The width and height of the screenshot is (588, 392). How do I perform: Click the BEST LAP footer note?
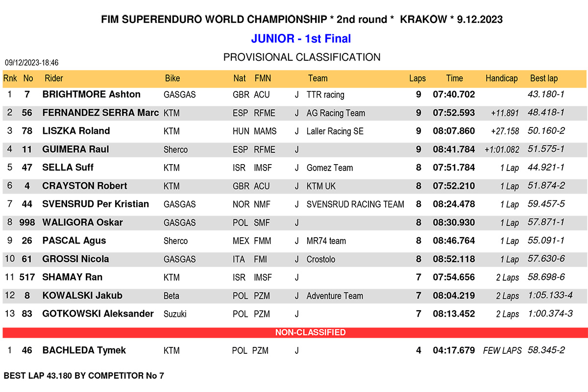tap(84, 376)
